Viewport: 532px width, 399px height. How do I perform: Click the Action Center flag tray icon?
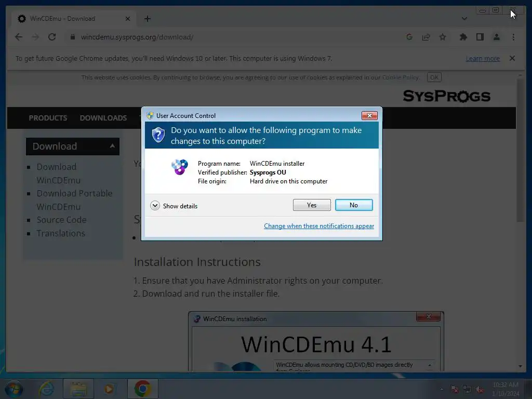(455, 389)
